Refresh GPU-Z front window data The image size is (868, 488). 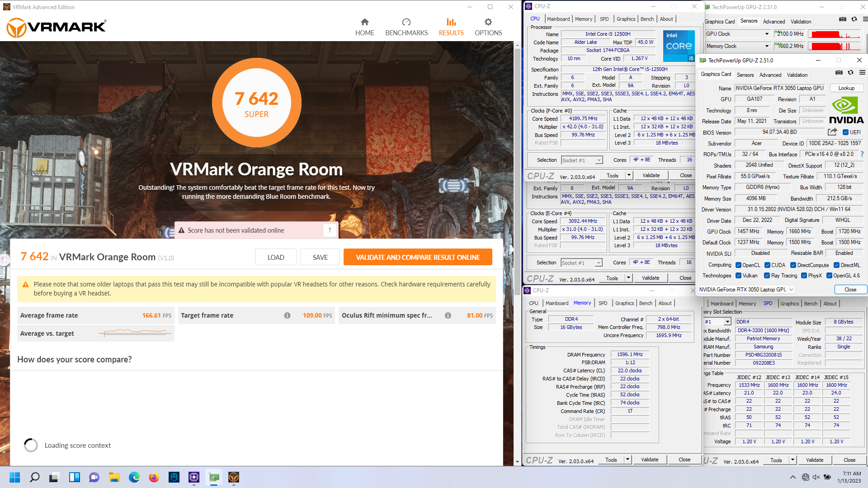click(x=850, y=72)
